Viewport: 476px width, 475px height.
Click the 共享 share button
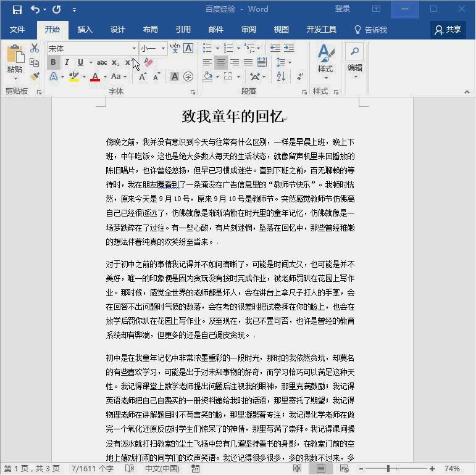coord(448,30)
